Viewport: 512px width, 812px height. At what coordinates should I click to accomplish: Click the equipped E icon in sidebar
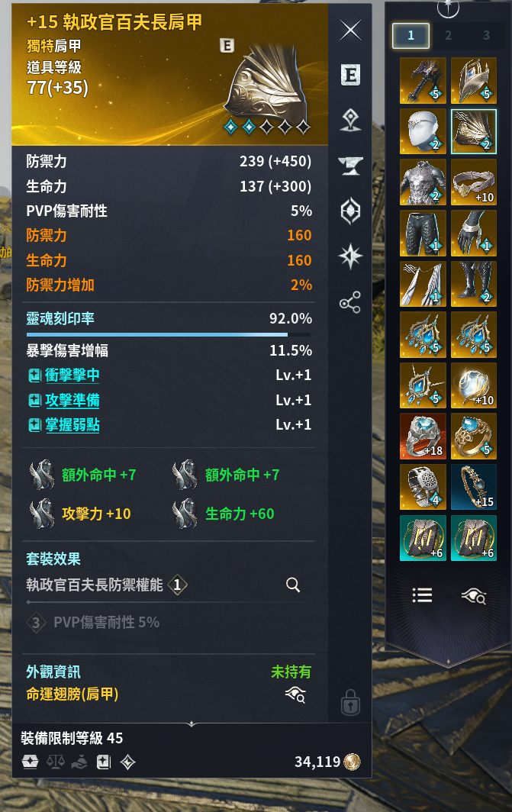coord(350,75)
